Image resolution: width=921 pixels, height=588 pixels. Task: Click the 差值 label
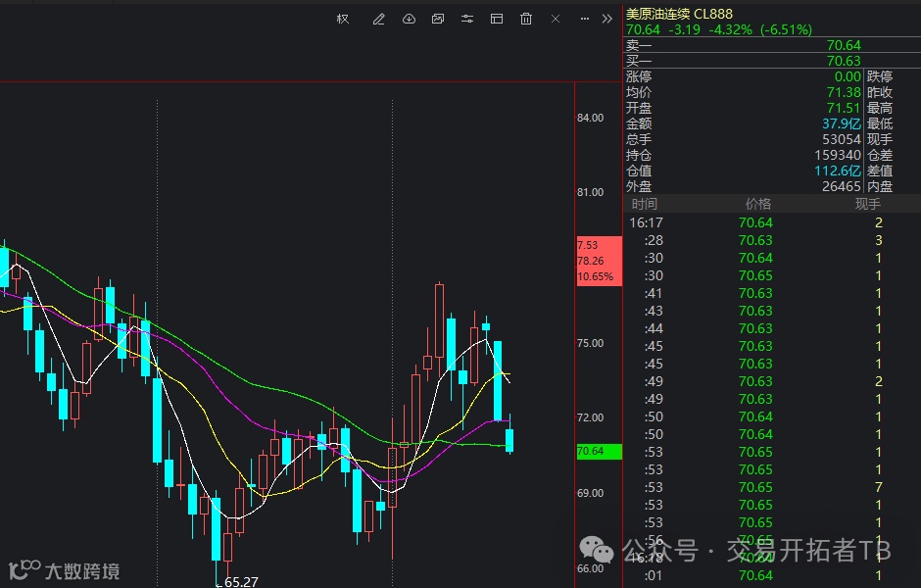[x=879, y=171]
